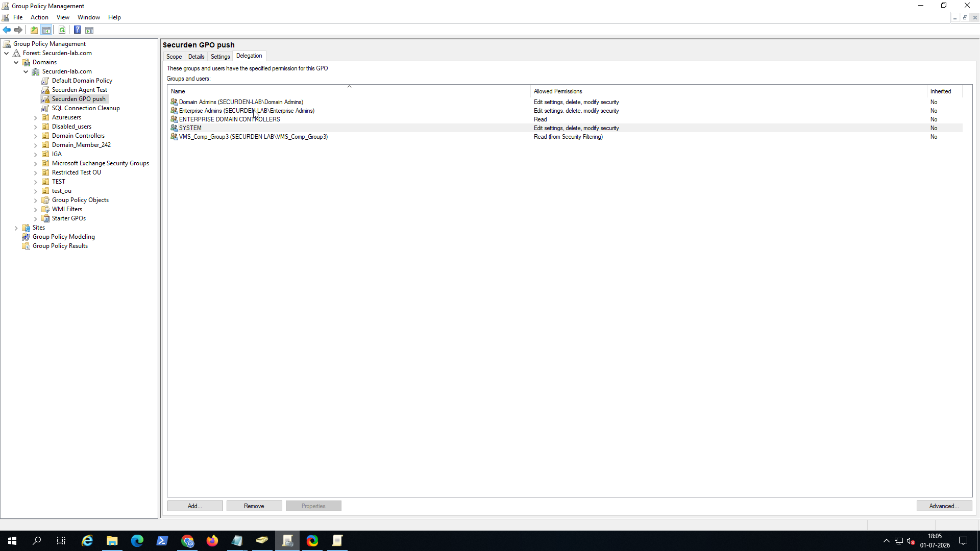Open File Explorer from the taskbar
The image size is (980, 551).
[112, 541]
